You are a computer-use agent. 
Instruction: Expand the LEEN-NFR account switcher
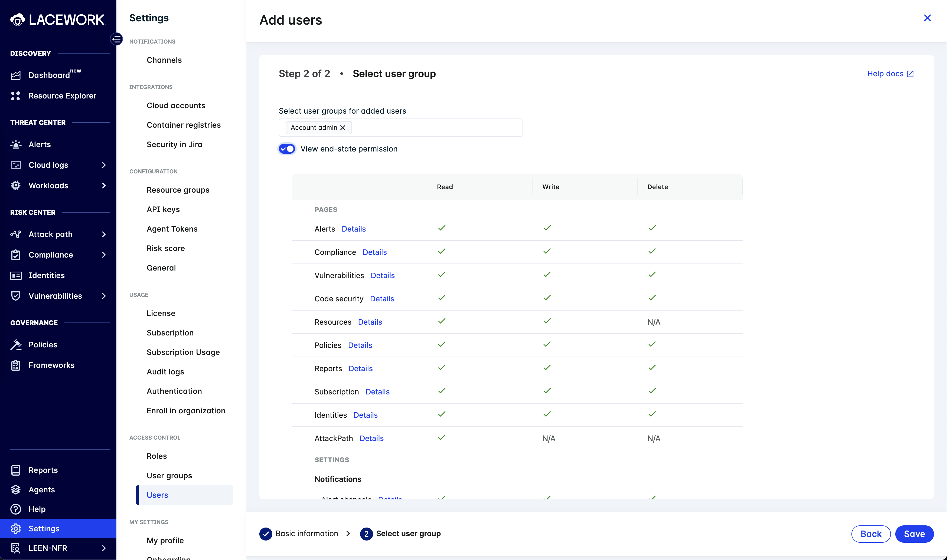pos(103,548)
